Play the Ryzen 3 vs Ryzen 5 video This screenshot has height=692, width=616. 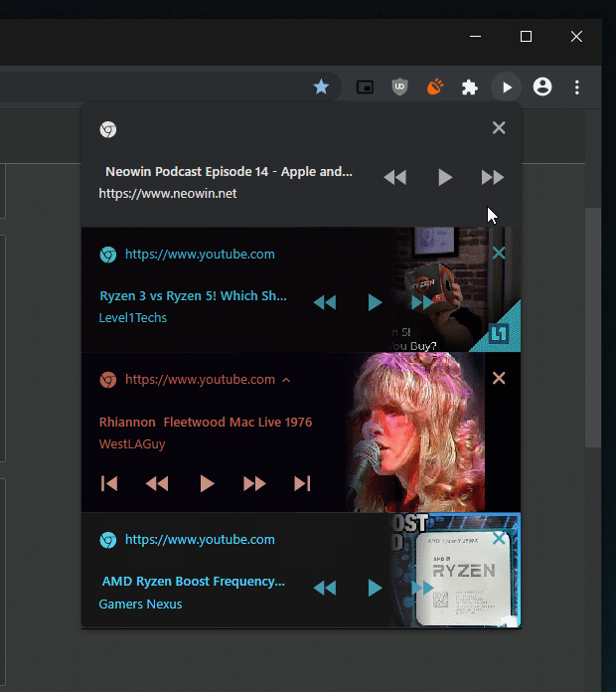(375, 302)
